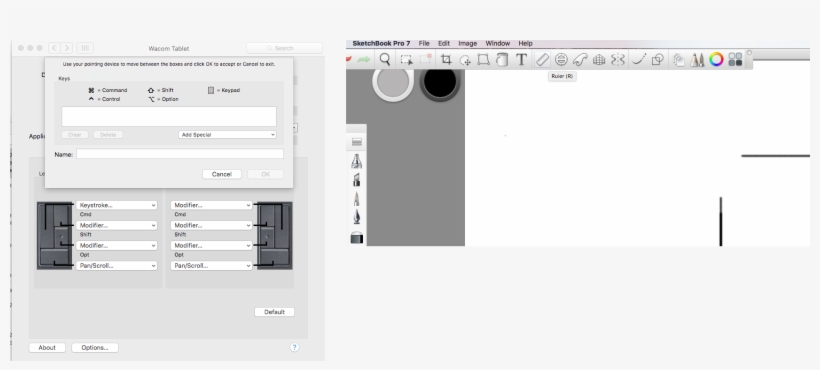Toggle the Ruler tool
This screenshot has width=820, height=370.
542,60
